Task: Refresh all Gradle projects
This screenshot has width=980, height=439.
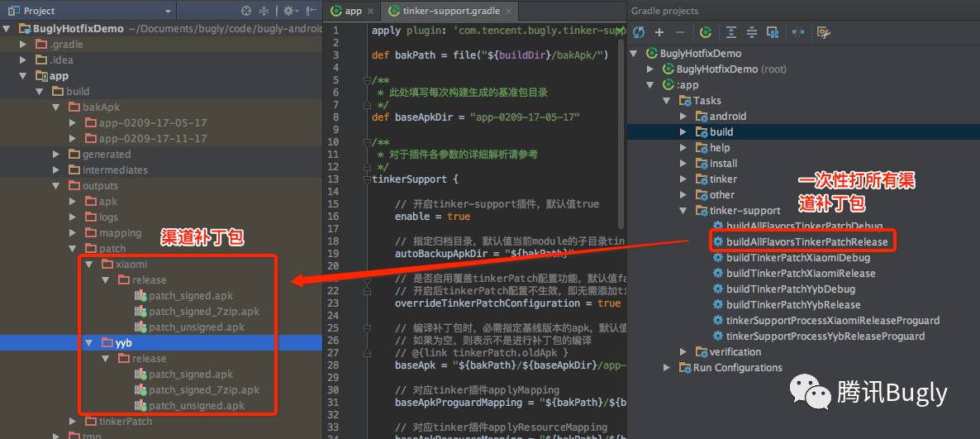Action: pyautogui.click(x=639, y=32)
